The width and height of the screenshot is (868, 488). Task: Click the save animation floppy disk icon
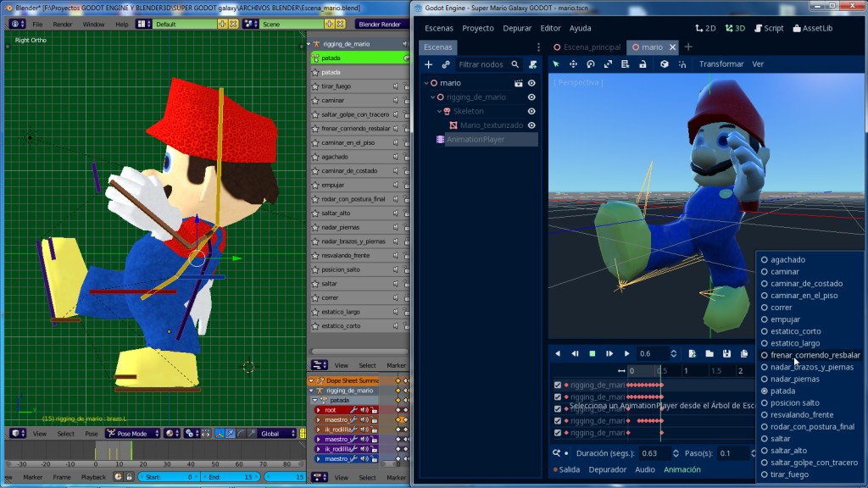point(726,353)
